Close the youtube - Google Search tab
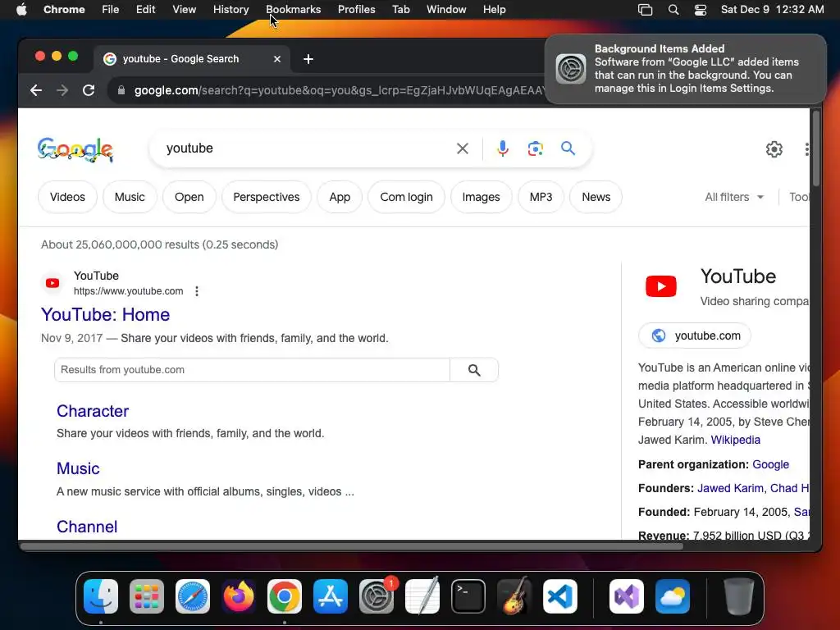840x630 pixels. 277,59
